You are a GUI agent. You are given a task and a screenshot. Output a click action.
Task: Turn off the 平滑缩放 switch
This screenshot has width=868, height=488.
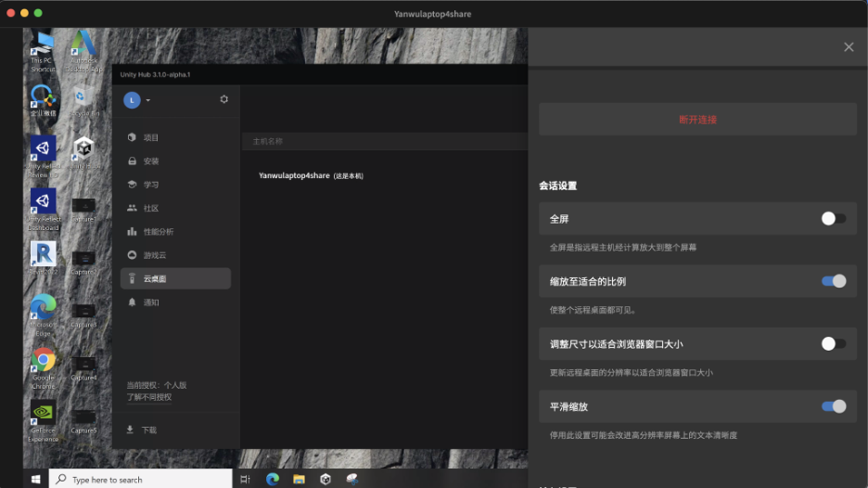pyautogui.click(x=833, y=406)
